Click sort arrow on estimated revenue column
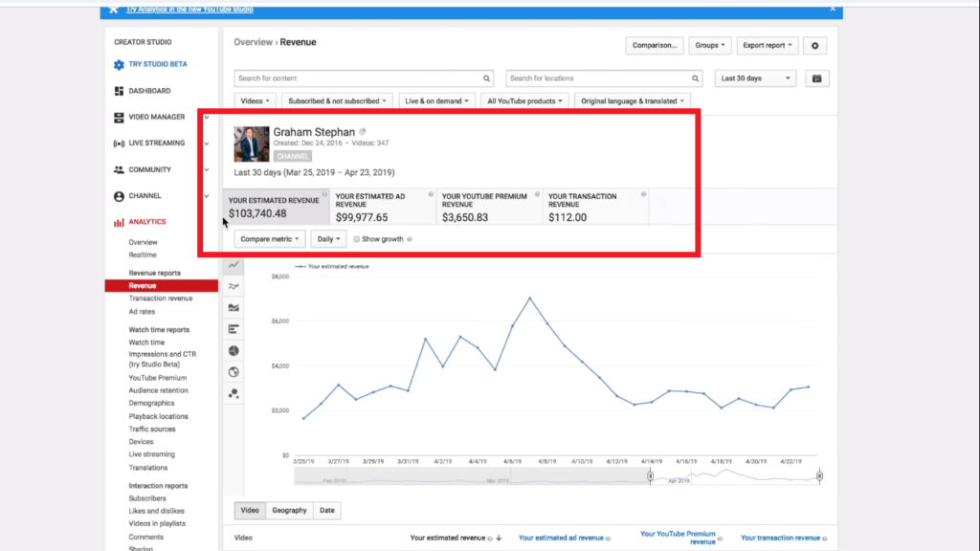 tap(499, 538)
